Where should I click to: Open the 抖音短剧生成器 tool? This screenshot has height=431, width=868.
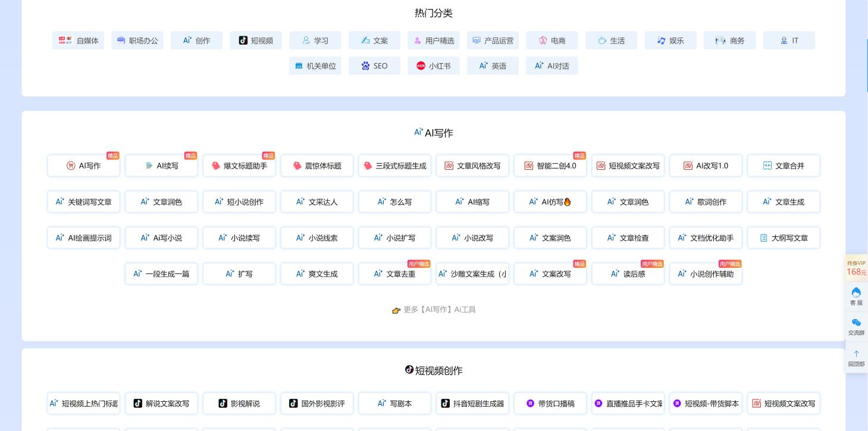pos(472,403)
